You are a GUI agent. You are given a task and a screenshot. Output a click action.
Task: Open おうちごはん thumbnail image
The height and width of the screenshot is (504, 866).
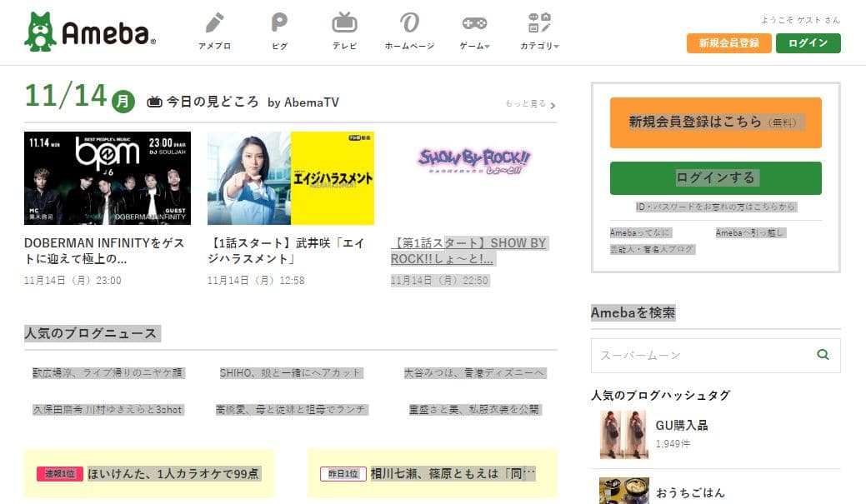[624, 491]
